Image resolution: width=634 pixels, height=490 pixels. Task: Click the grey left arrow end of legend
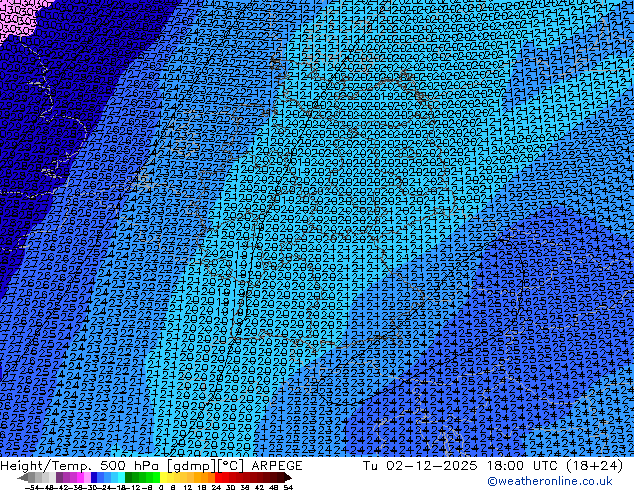point(23,477)
